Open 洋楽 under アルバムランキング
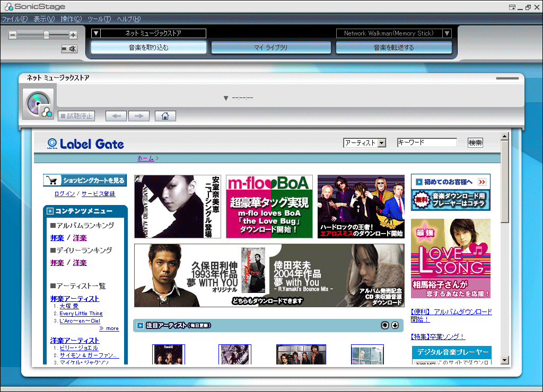 (80, 238)
